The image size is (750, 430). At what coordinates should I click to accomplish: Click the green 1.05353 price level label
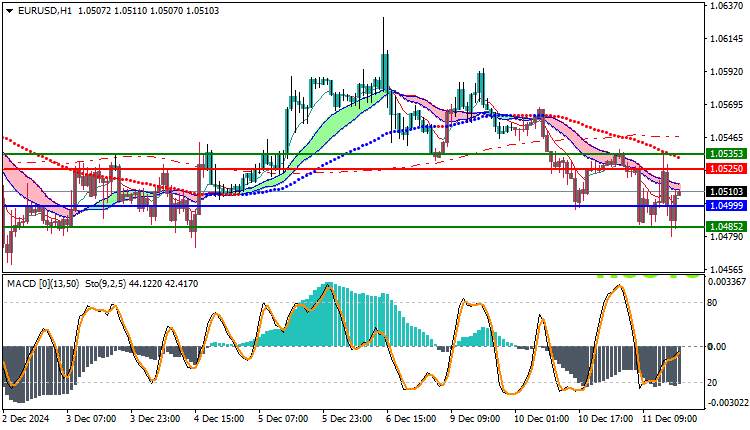(x=727, y=154)
